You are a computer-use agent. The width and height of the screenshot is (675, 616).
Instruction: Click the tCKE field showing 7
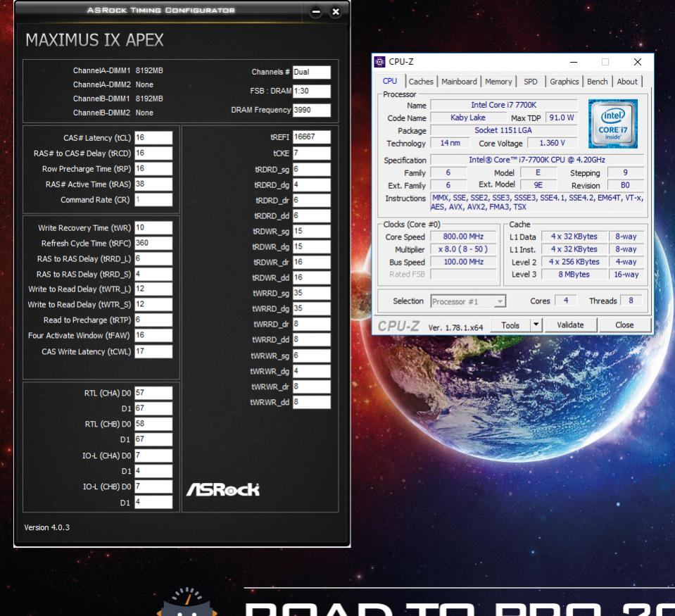coord(312,153)
